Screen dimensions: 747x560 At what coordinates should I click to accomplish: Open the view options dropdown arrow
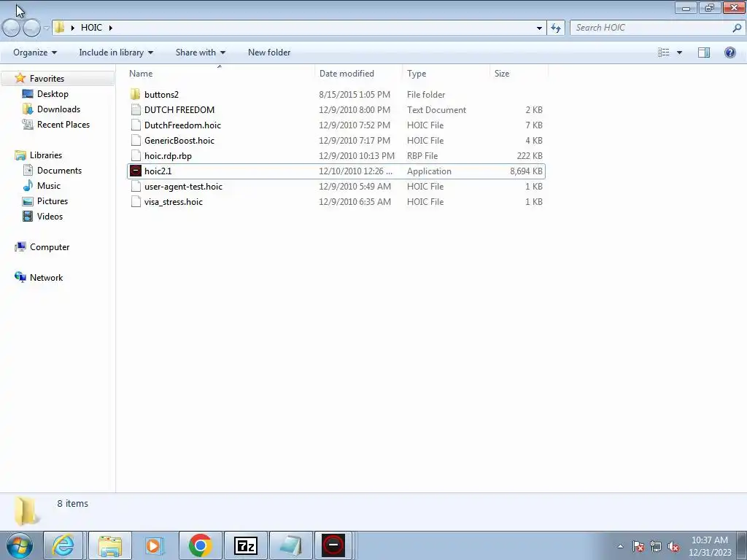[679, 52]
